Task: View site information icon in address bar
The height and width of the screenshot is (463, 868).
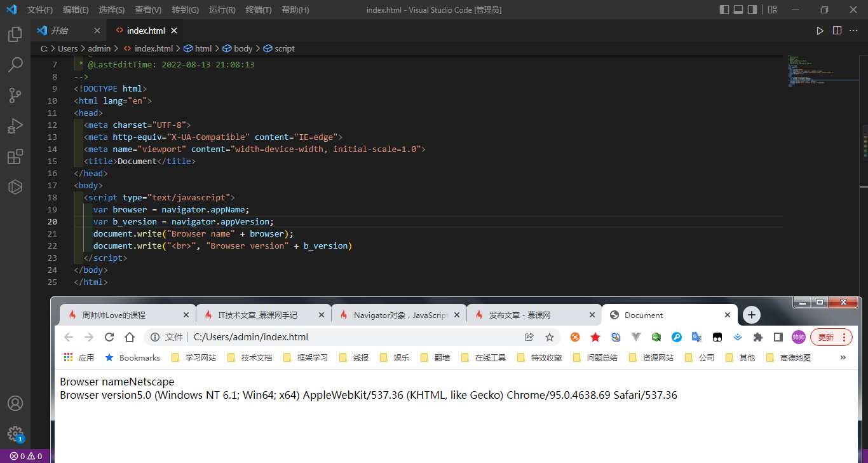Action: coord(155,337)
